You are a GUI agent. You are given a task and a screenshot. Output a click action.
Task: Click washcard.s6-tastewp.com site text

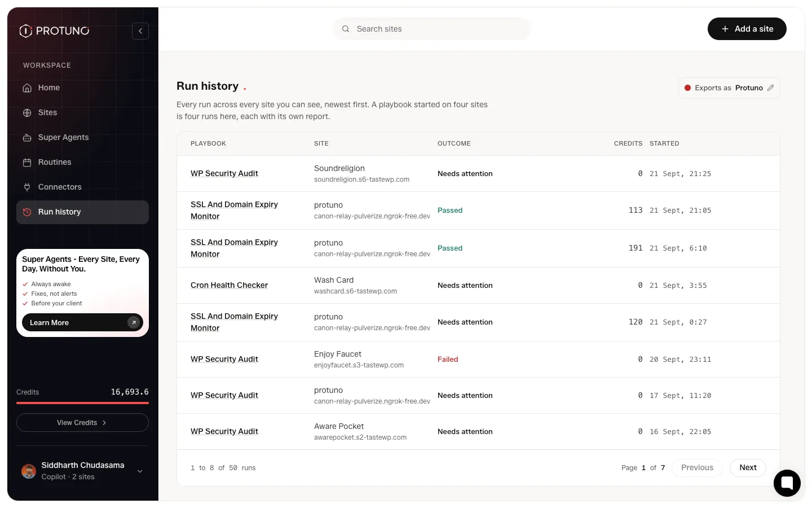click(355, 291)
